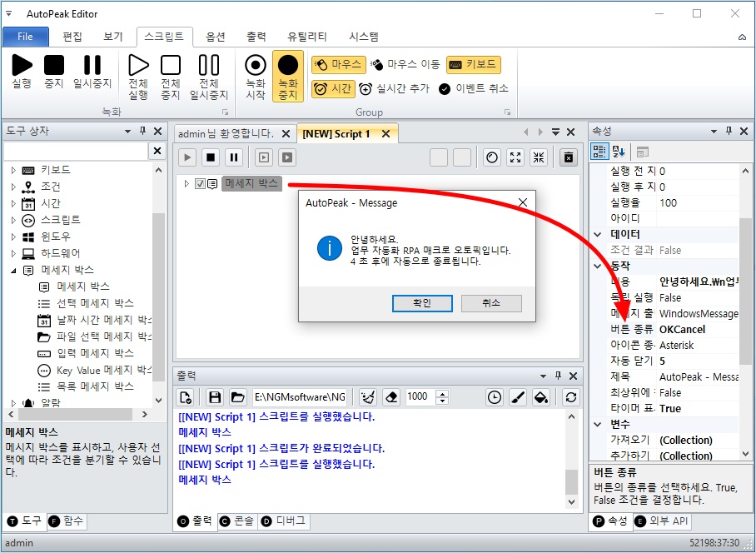Toggle the 메세지 박스 script step checkbox
Screen dimensions: 756x553
pyautogui.click(x=200, y=184)
